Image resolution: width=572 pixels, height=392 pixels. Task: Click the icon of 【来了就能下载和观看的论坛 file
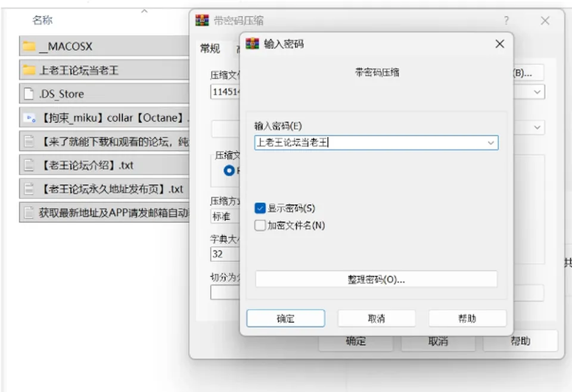[x=29, y=141]
